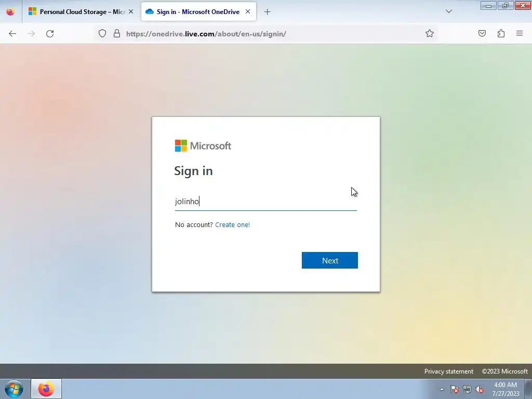Viewport: 532px width, 399px height.
Task: Open the Action Center flag icon
Action: [454, 389]
